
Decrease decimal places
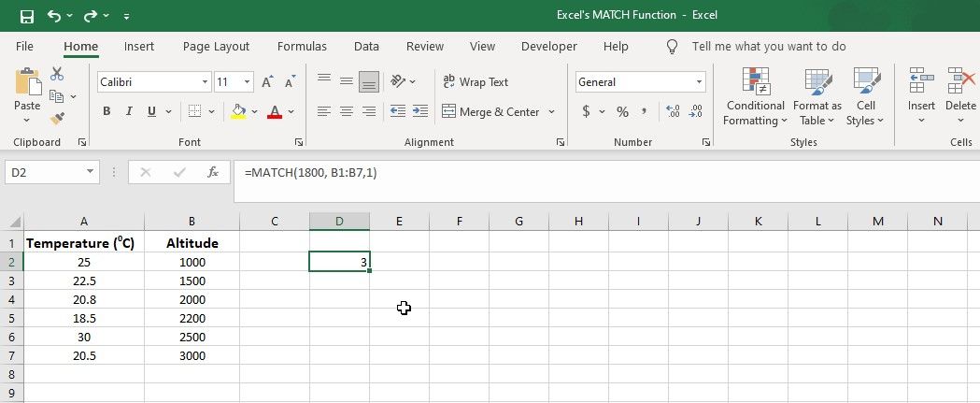coord(696,111)
